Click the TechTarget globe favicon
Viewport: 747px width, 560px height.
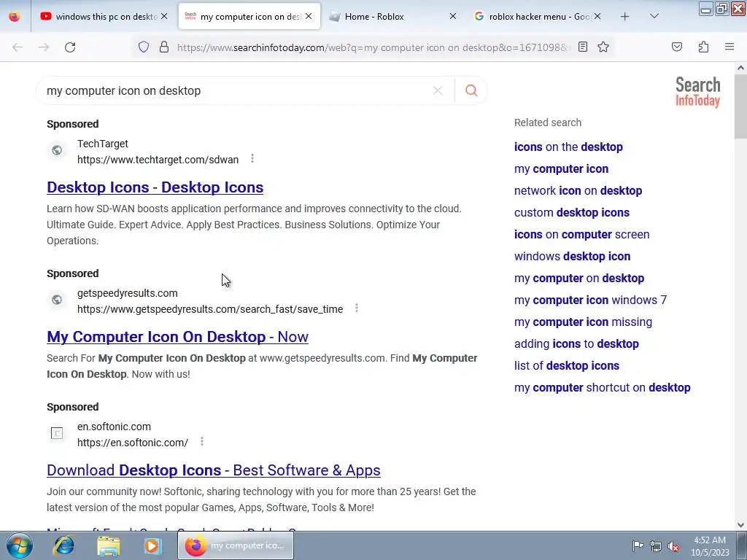[x=57, y=150]
